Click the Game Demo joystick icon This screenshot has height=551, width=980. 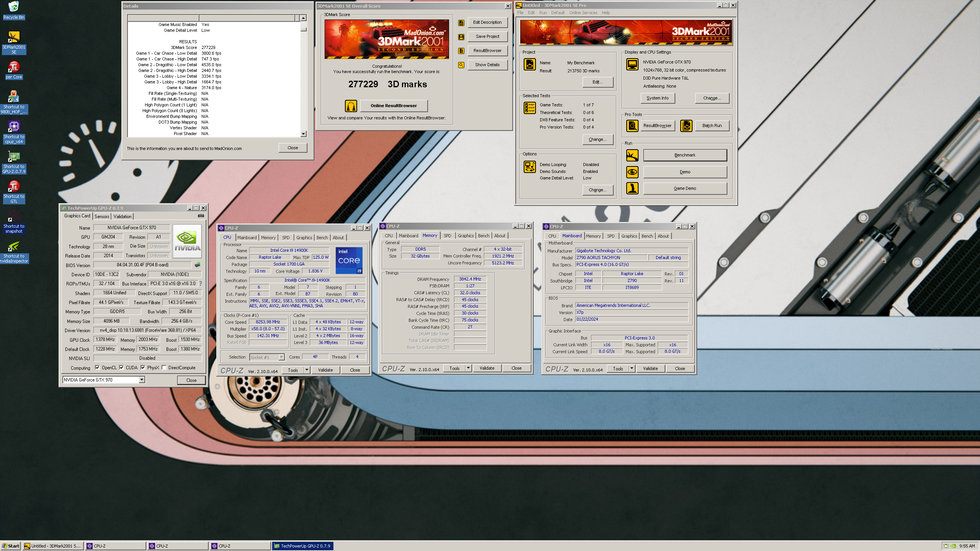click(632, 188)
